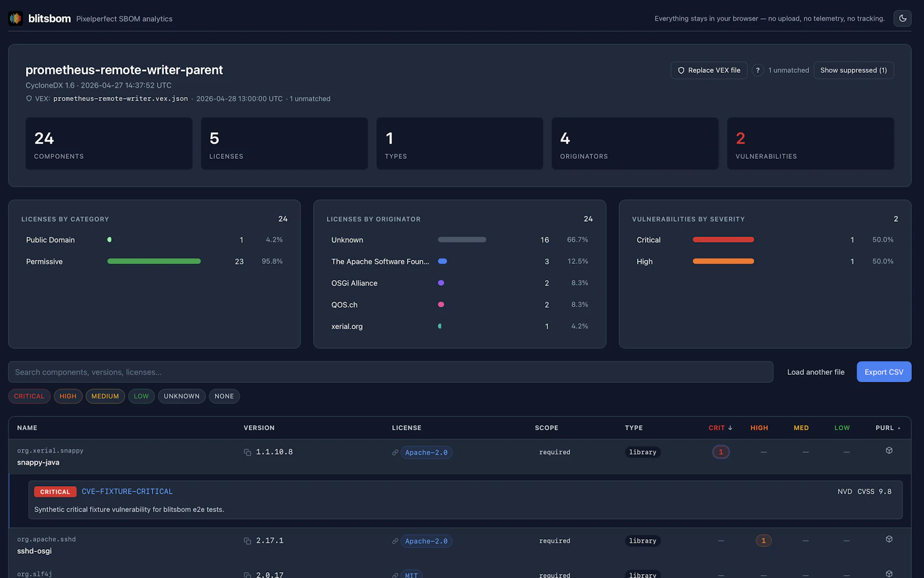Image resolution: width=924 pixels, height=578 pixels.
Task: Focus the component search field
Action: [390, 372]
